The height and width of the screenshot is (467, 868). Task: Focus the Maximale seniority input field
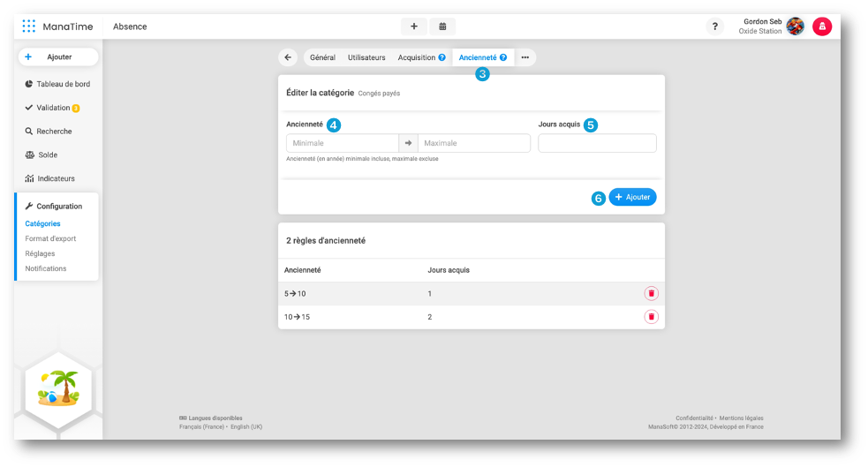474,143
